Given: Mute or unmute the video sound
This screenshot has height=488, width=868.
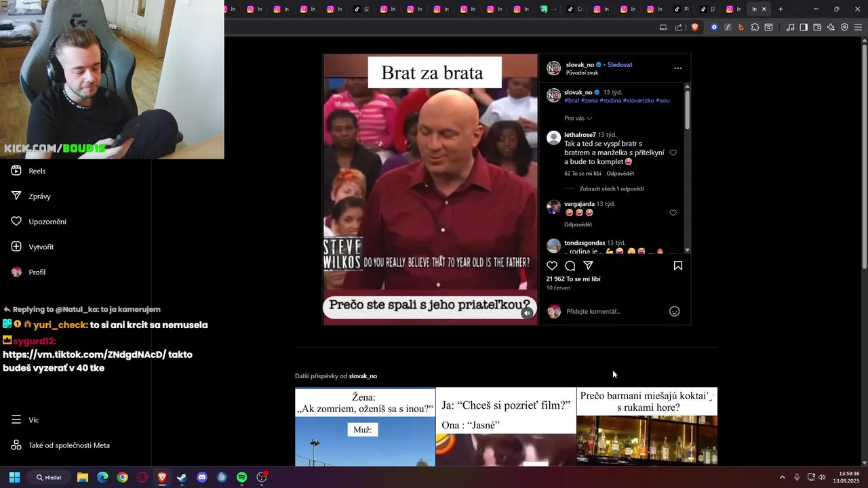Looking at the screenshot, I should tap(526, 313).
